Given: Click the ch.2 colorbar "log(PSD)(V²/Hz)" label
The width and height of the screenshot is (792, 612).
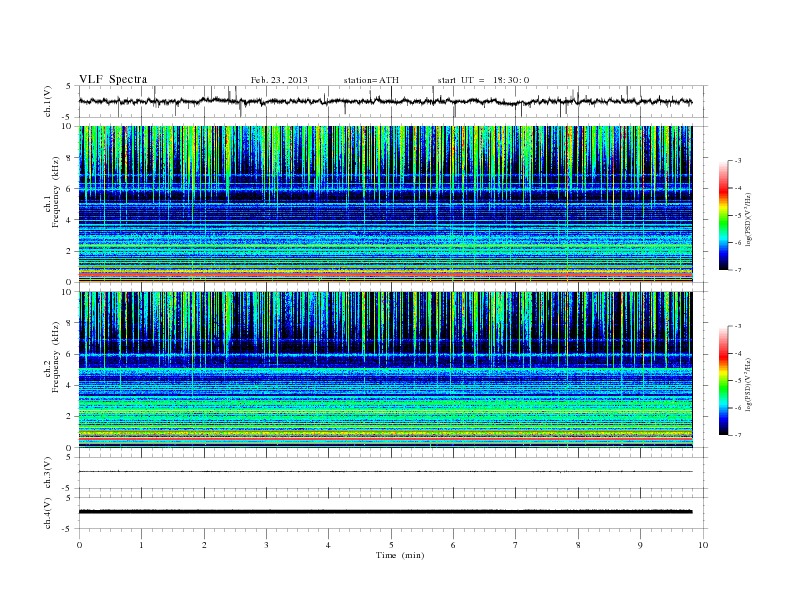Looking at the screenshot, I should [749, 384].
